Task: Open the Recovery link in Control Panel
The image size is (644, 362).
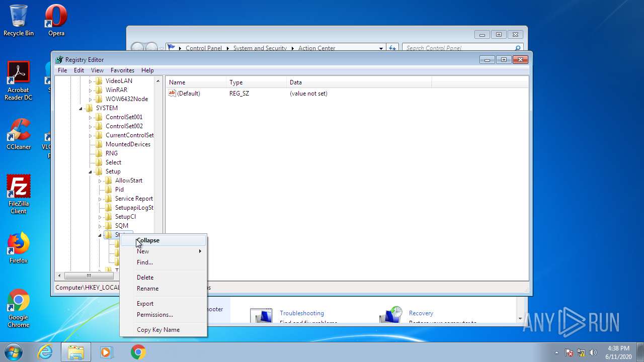Action: coord(421,313)
